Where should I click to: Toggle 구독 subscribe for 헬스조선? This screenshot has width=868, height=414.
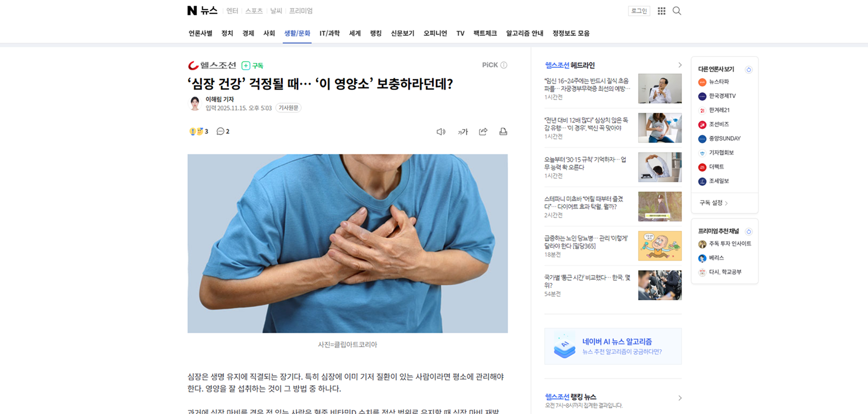point(252,65)
